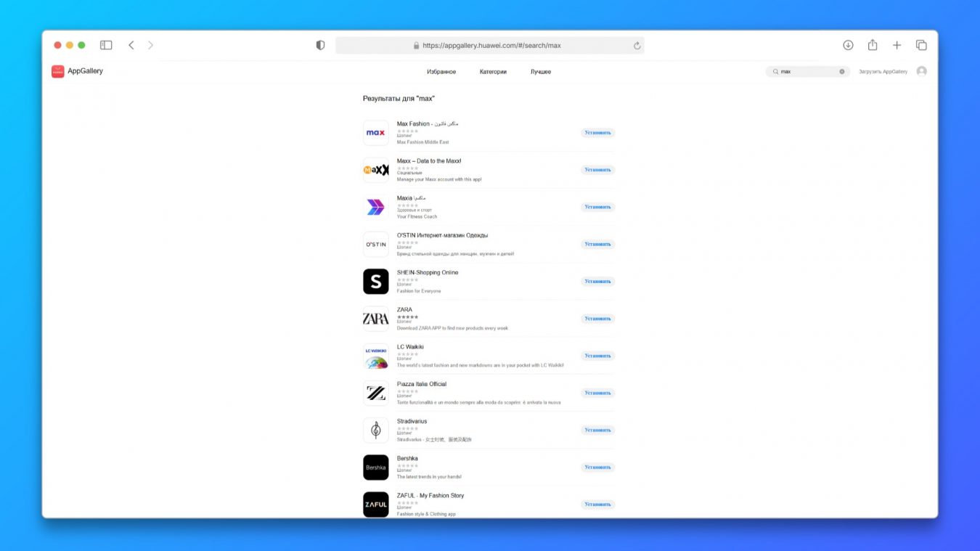Switch to the Избранное tab
980x551 pixels.
click(441, 72)
